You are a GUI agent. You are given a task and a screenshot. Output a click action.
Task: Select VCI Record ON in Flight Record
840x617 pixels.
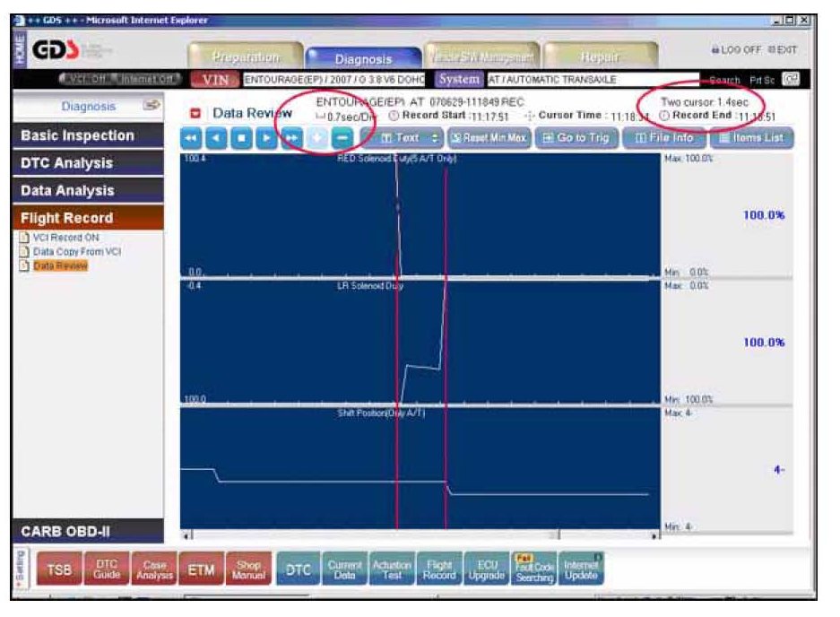(x=65, y=238)
